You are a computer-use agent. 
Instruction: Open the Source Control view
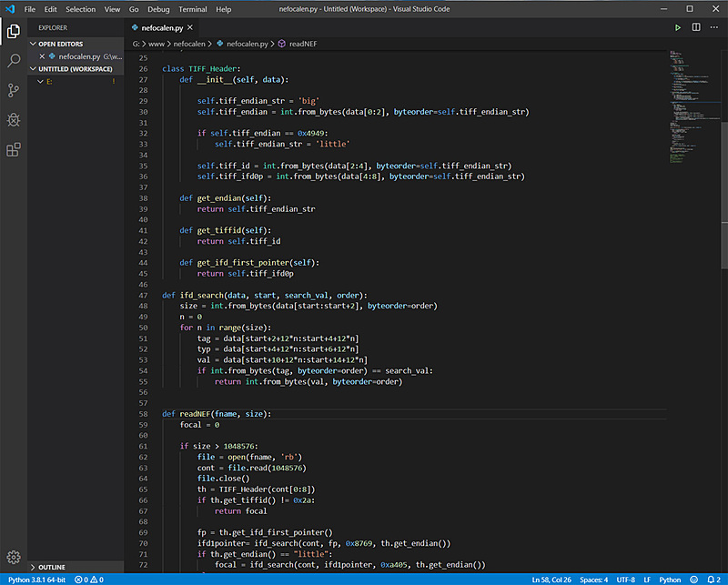pos(14,90)
